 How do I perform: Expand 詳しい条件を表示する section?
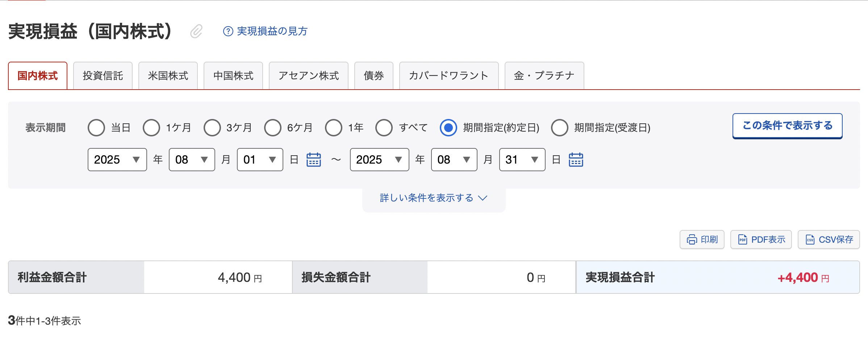coord(434,198)
